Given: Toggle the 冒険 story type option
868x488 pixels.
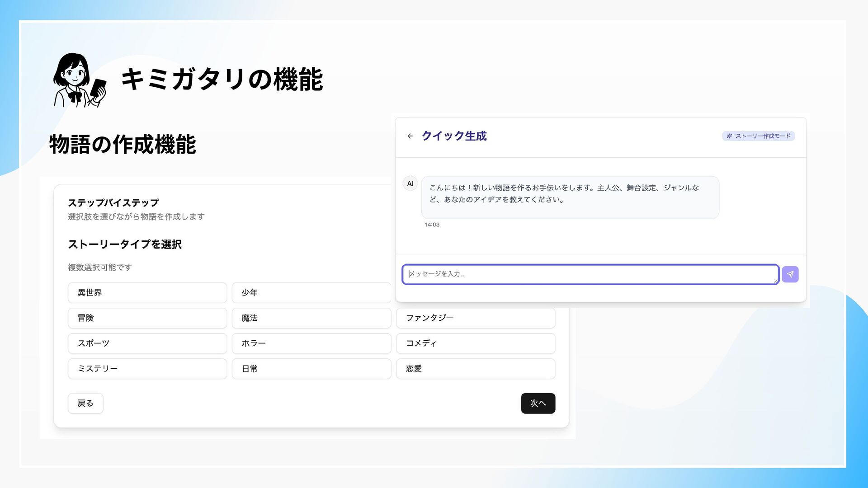Looking at the screenshot, I should 147,318.
